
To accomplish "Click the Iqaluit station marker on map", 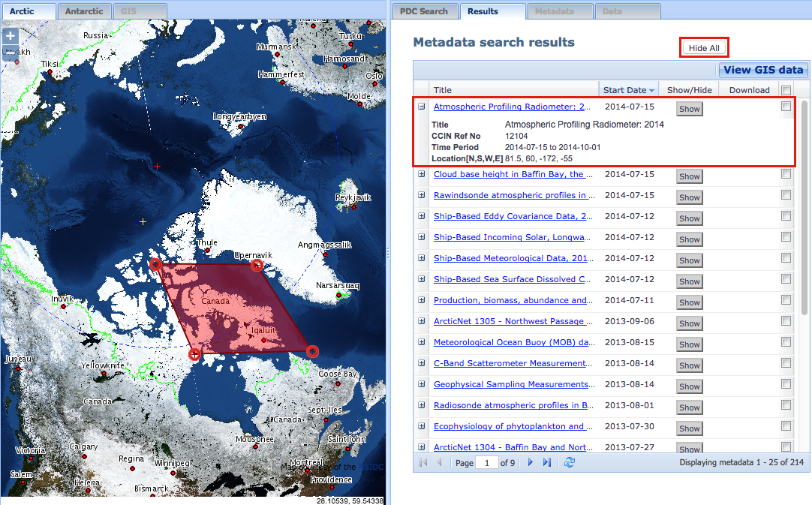I will 263,340.
